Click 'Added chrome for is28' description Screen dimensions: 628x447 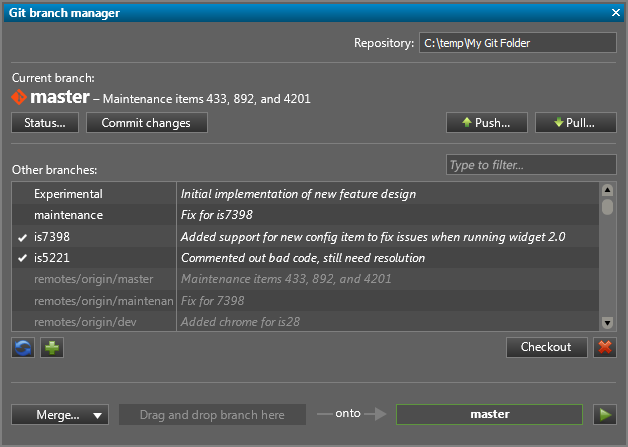tap(240, 322)
